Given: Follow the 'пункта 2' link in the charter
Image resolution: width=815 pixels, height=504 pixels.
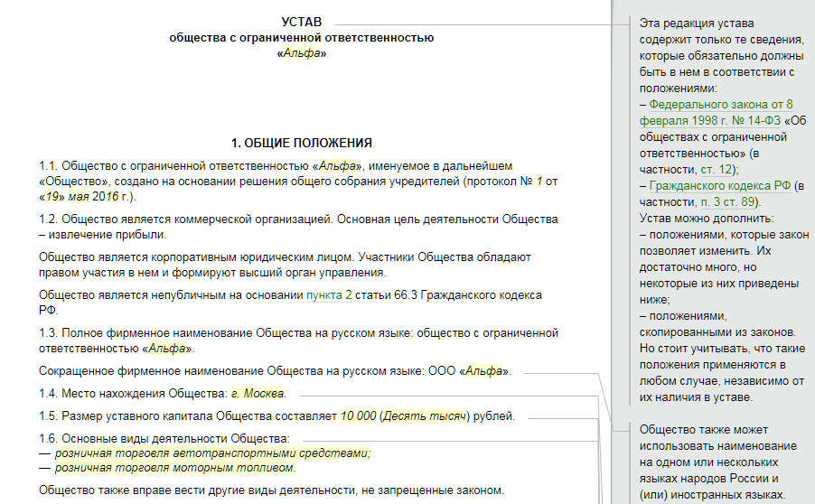Looking at the screenshot, I should click(x=329, y=295).
